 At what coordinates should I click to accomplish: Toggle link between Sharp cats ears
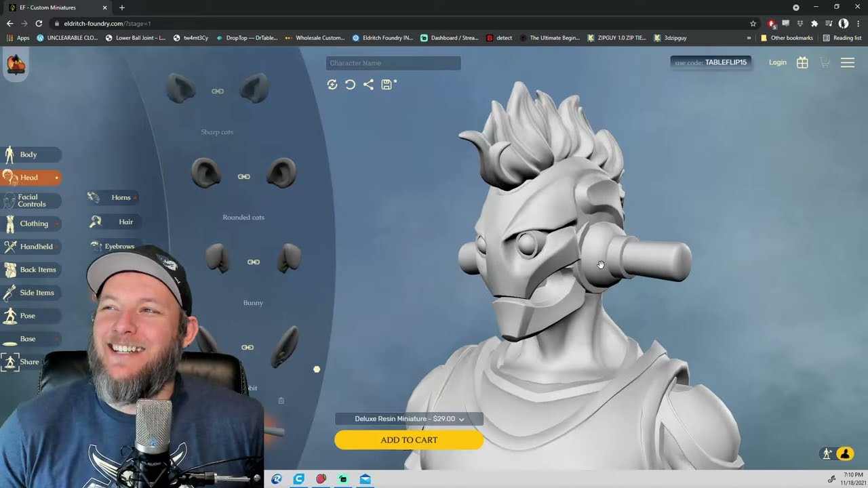218,91
